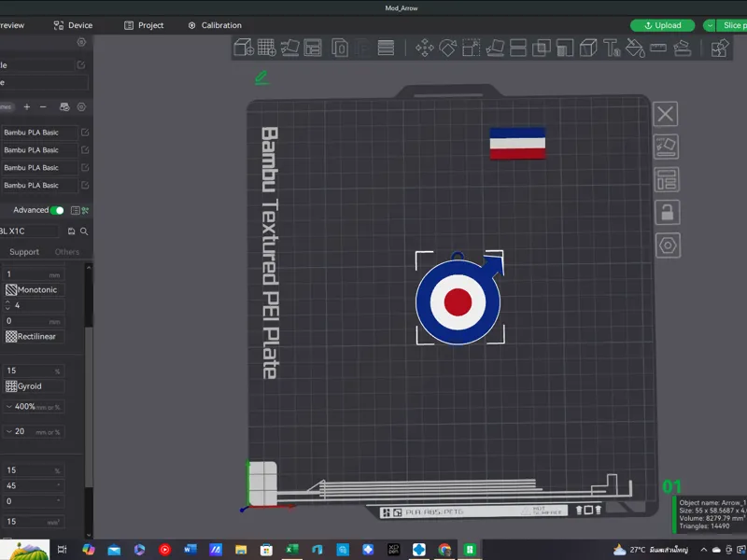Image resolution: width=747 pixels, height=560 pixels.
Task: Click the remove filament minus icon
Action: point(43,106)
